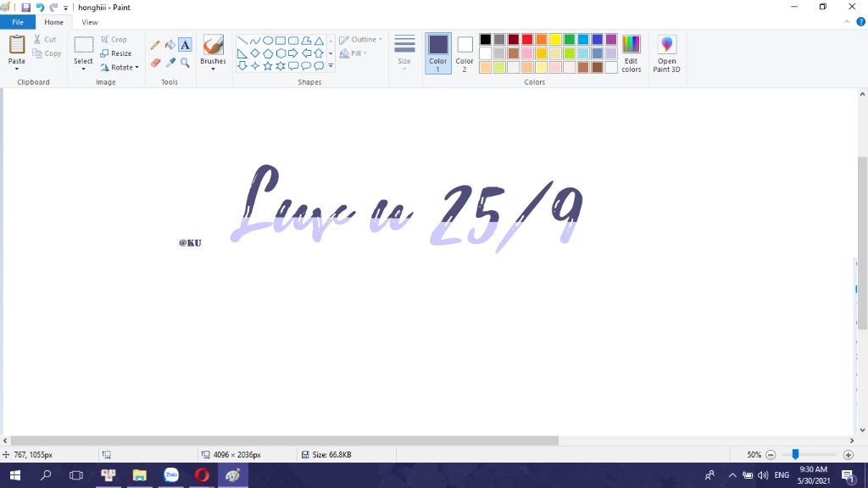The height and width of the screenshot is (488, 868).
Task: Expand the Rotate dropdown
Action: pyautogui.click(x=136, y=68)
